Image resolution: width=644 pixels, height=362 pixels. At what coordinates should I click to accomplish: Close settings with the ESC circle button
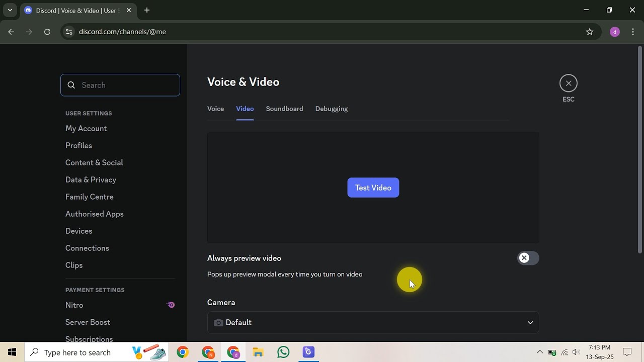(x=569, y=83)
